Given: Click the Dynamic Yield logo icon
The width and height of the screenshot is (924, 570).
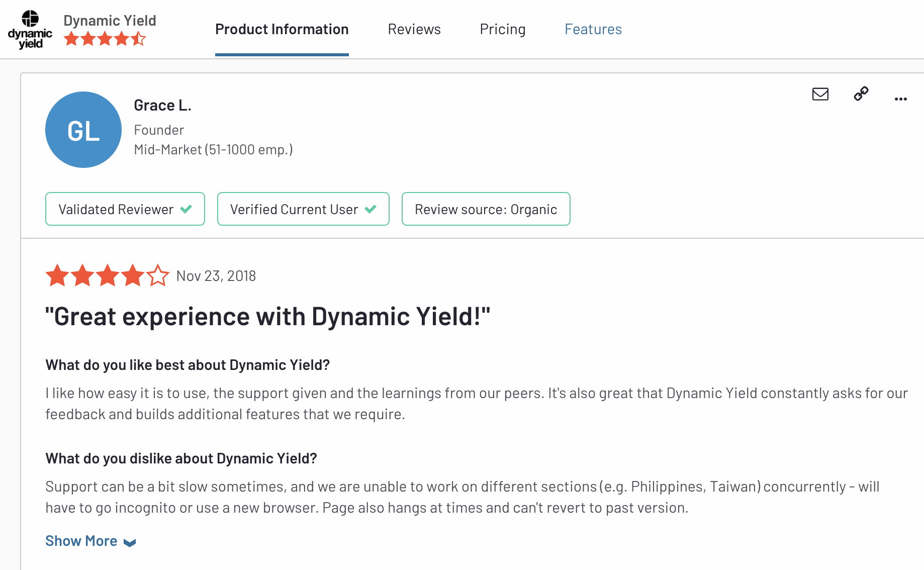Looking at the screenshot, I should click(x=30, y=30).
